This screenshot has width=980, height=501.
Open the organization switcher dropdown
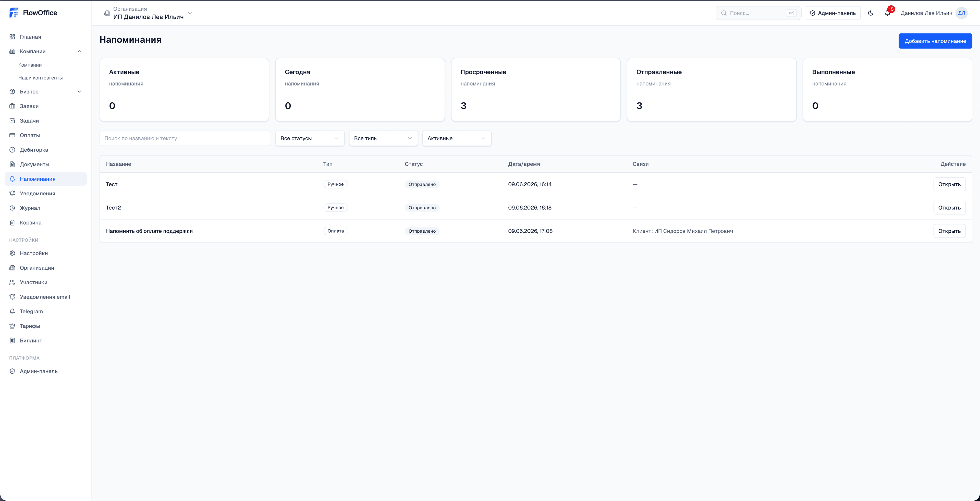(x=148, y=13)
